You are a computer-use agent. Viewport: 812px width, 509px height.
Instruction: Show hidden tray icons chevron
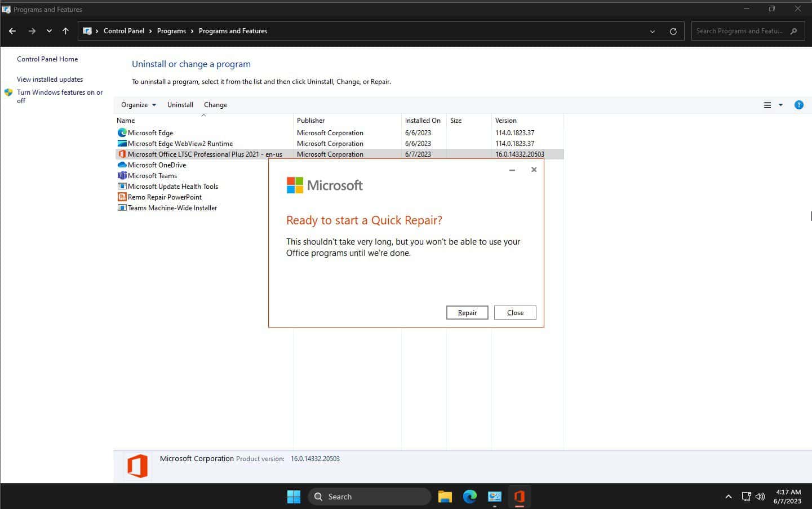(728, 497)
